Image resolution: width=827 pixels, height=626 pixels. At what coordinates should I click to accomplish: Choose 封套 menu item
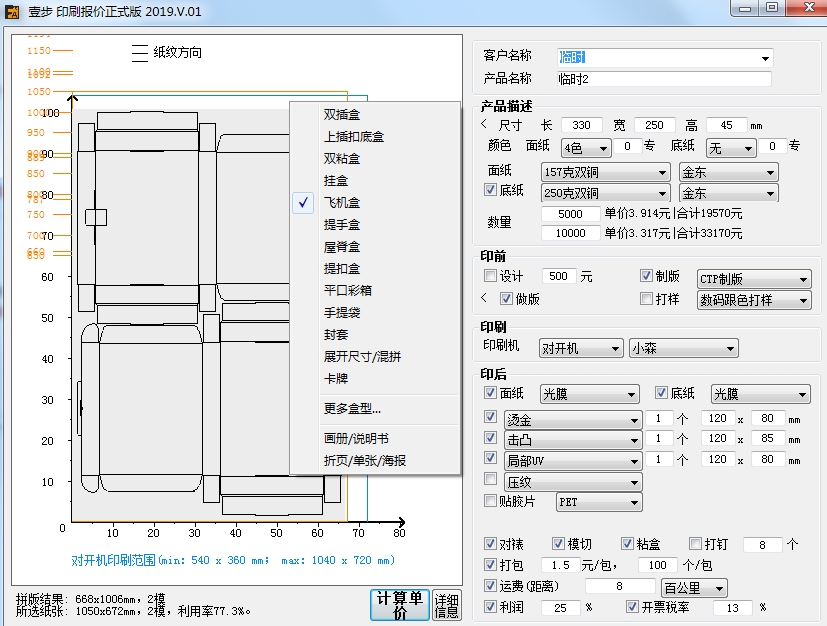point(336,334)
